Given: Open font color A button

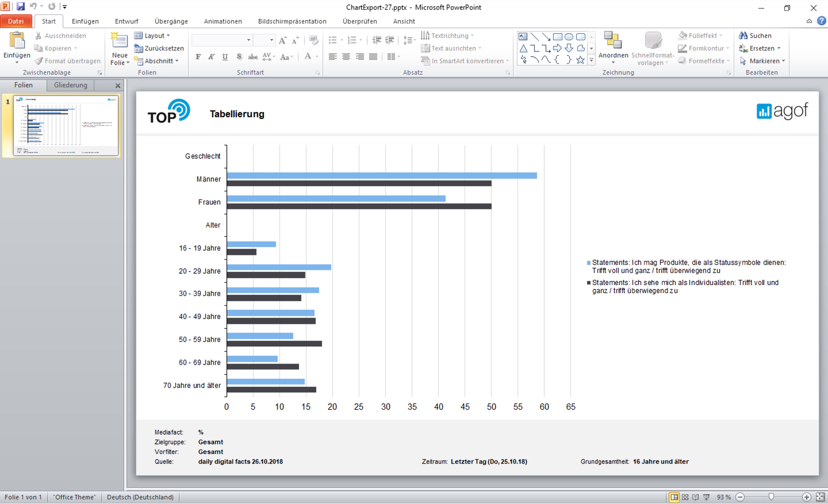Looking at the screenshot, I should (308, 57).
